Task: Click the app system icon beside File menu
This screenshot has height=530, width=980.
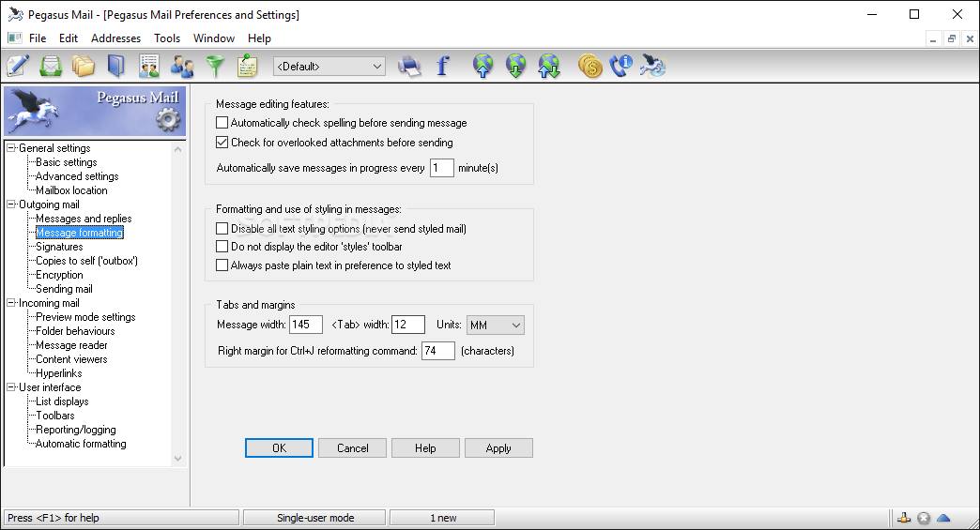Action: click(14, 38)
